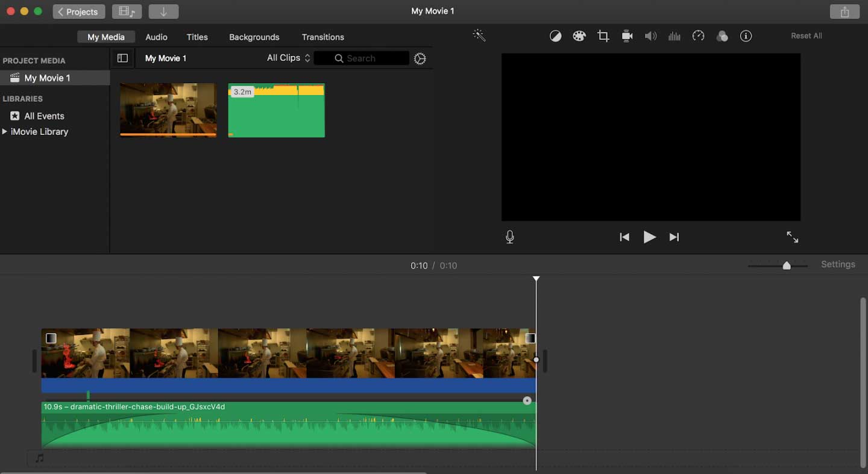Toggle the media sidebar visibility button
Image resolution: width=868 pixels, height=474 pixels.
coord(122,58)
